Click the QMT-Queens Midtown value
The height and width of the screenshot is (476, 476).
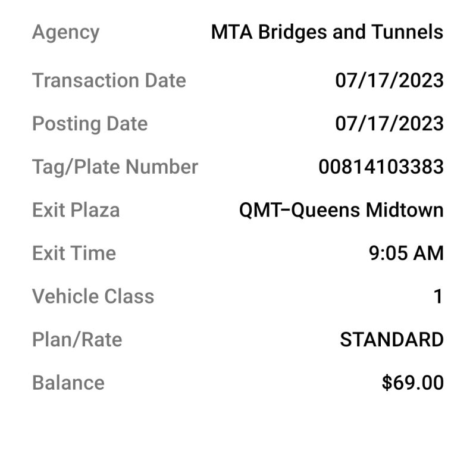pos(342,210)
